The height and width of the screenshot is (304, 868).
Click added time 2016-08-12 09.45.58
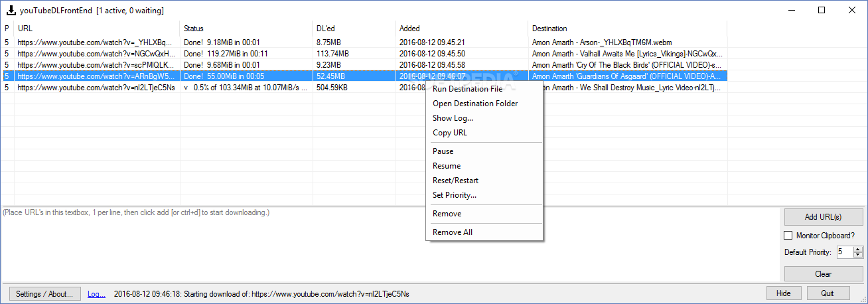[x=432, y=65]
